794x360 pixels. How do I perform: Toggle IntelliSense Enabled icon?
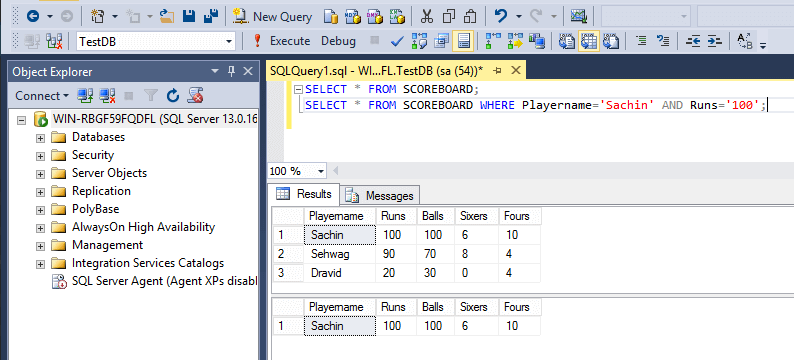coord(463,41)
